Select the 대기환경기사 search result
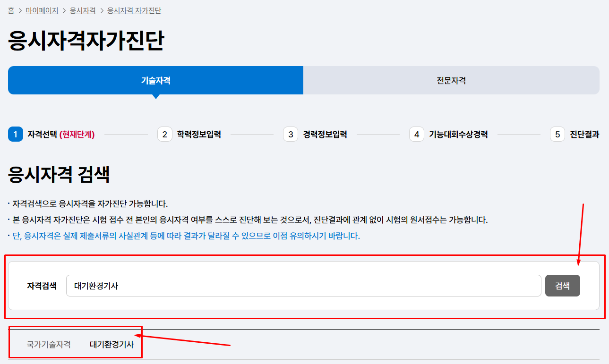This screenshot has width=609, height=364. 111,343
